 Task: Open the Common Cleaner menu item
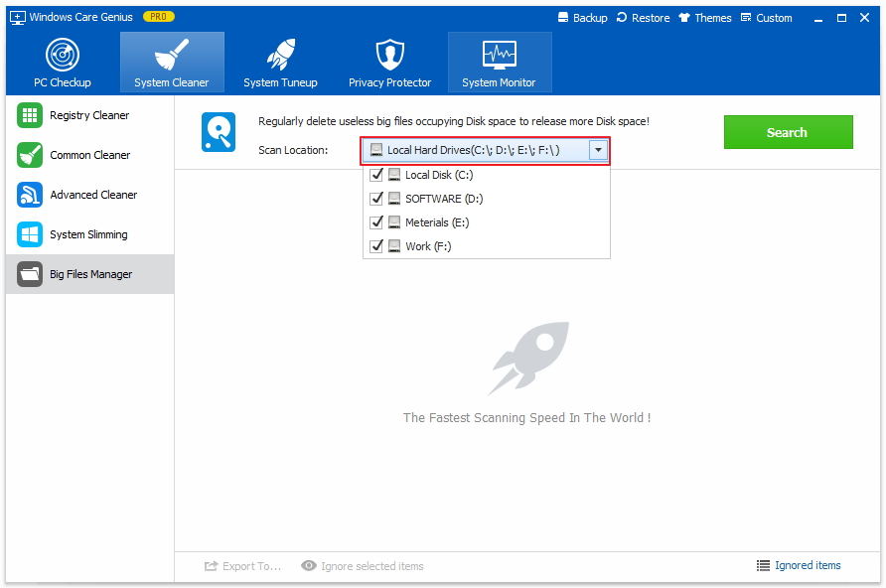coord(89,155)
